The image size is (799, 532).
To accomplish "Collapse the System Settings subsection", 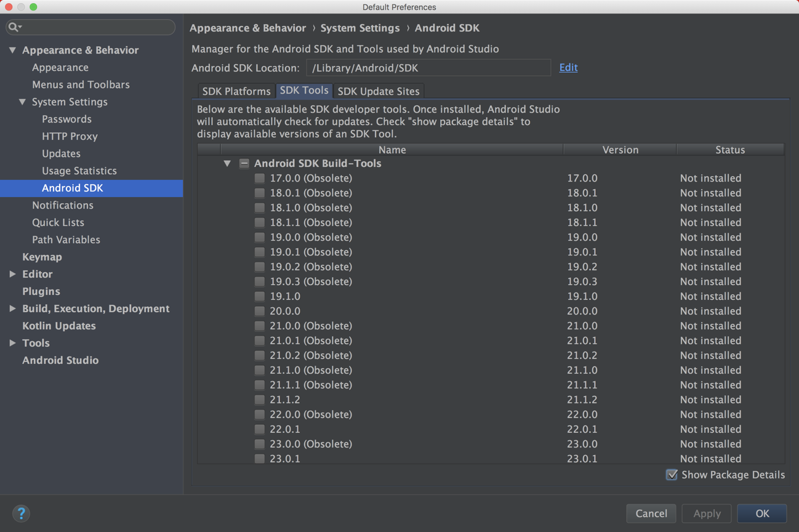I will [22, 102].
